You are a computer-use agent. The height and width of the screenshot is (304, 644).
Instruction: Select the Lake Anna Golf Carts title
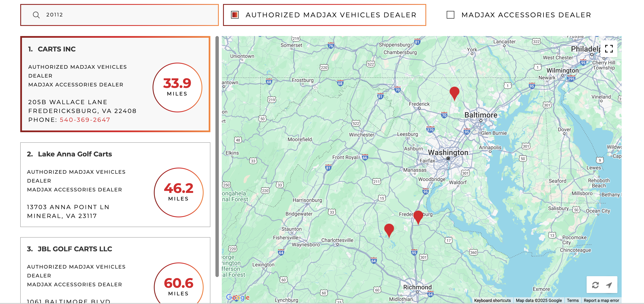coord(75,154)
